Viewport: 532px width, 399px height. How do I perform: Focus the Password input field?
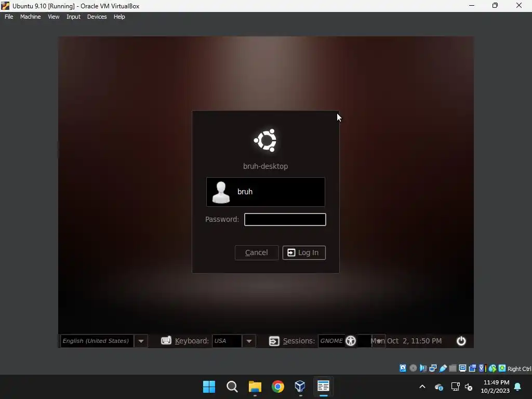coord(285,219)
